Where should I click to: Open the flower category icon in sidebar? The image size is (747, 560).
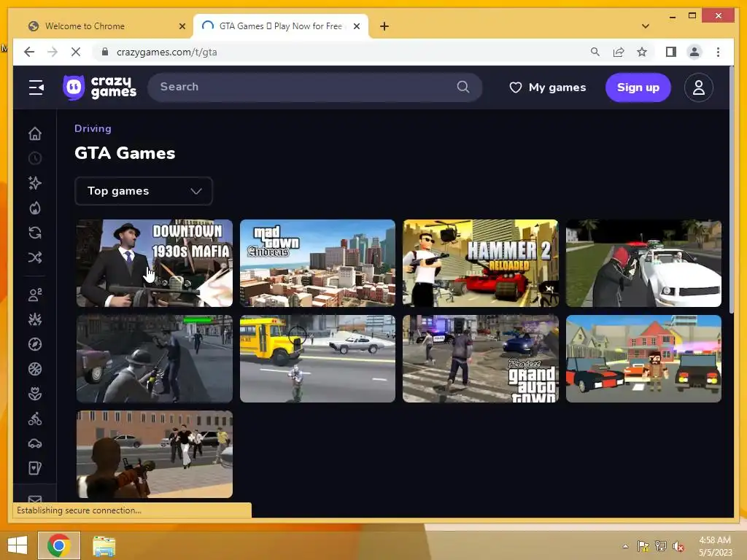(35, 394)
